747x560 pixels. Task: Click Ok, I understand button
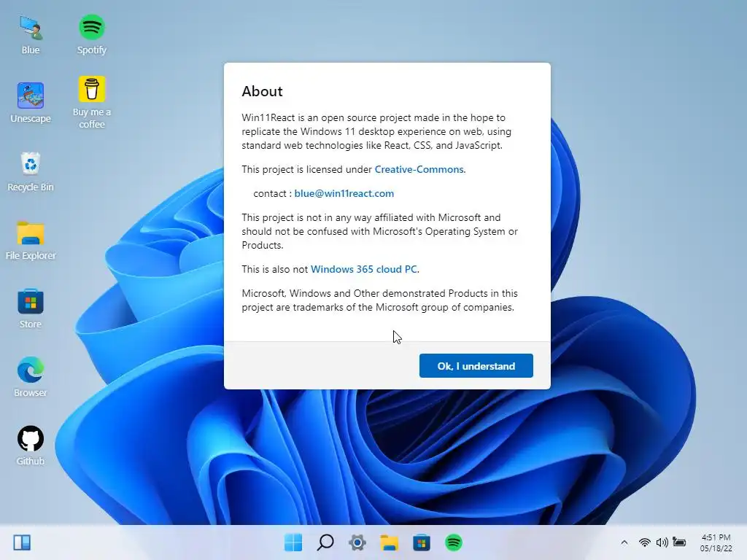(476, 366)
